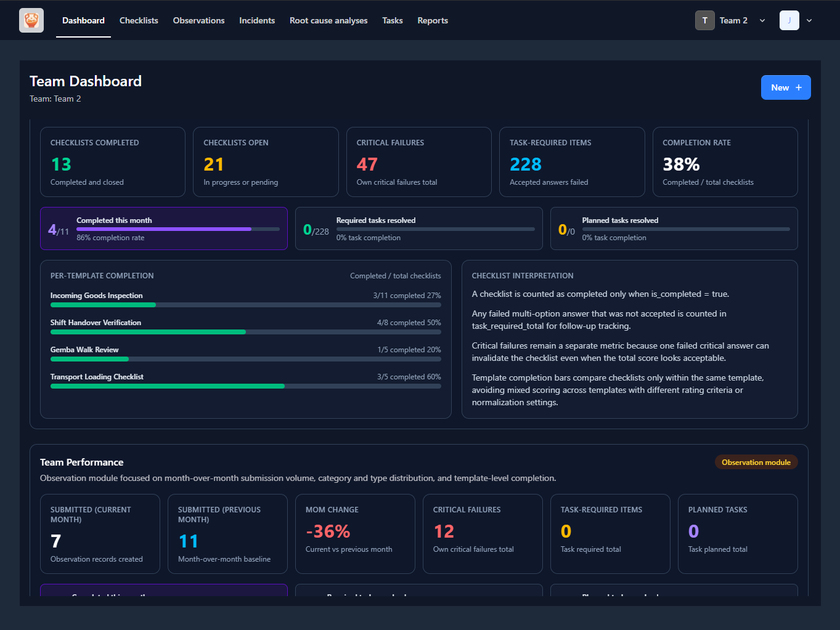Viewport: 840px width, 630px height.
Task: Select the Checklists Completed card
Action: [113, 162]
